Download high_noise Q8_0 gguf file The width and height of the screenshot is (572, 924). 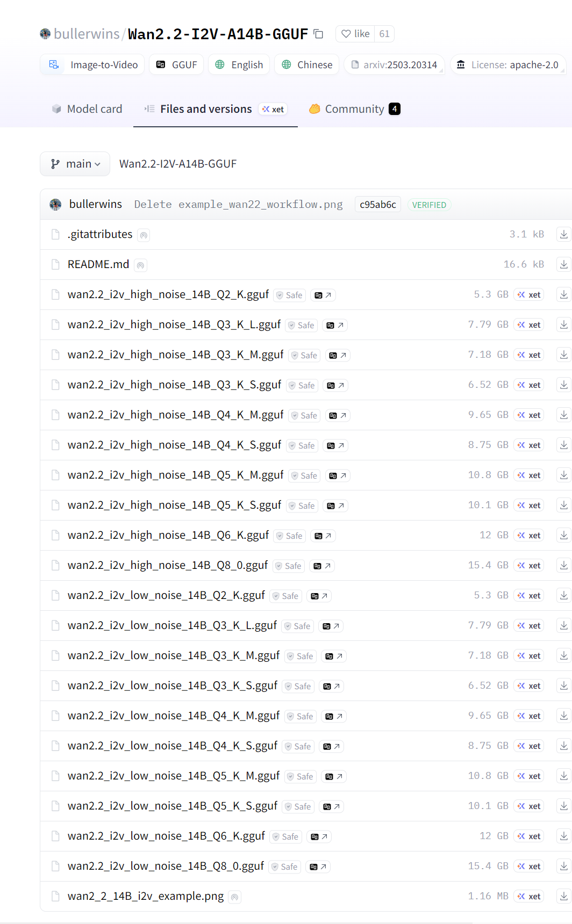pyautogui.click(x=563, y=565)
